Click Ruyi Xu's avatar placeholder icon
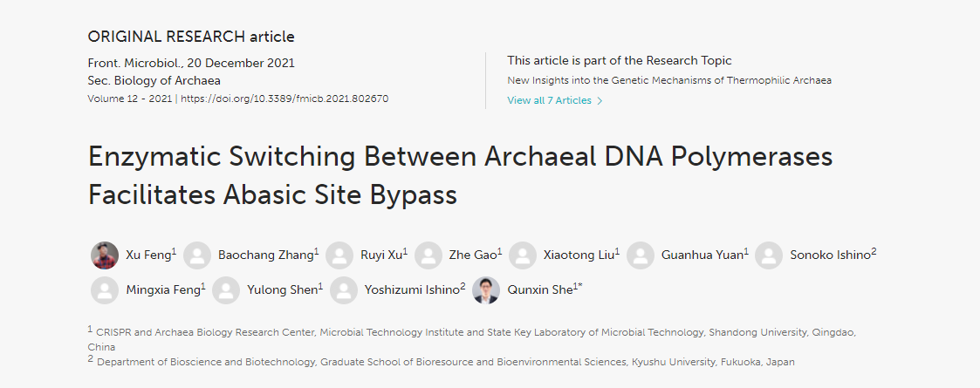Viewport: 980px width, 388px height. click(x=339, y=255)
